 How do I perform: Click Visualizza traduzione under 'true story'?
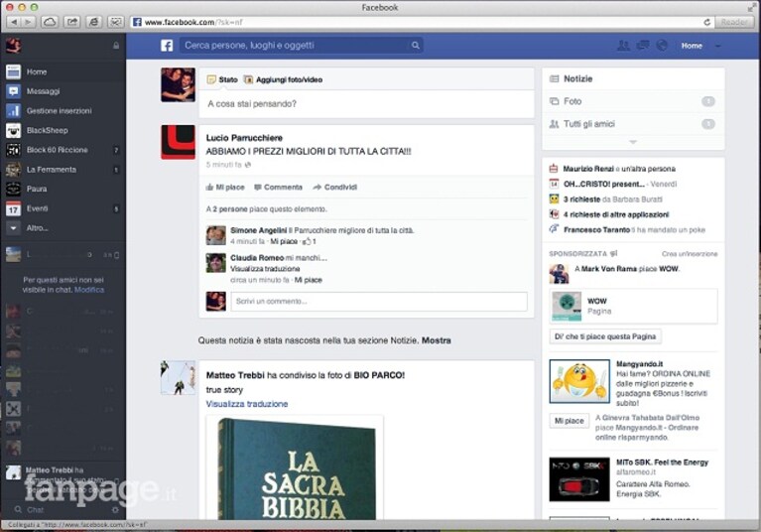(x=246, y=404)
